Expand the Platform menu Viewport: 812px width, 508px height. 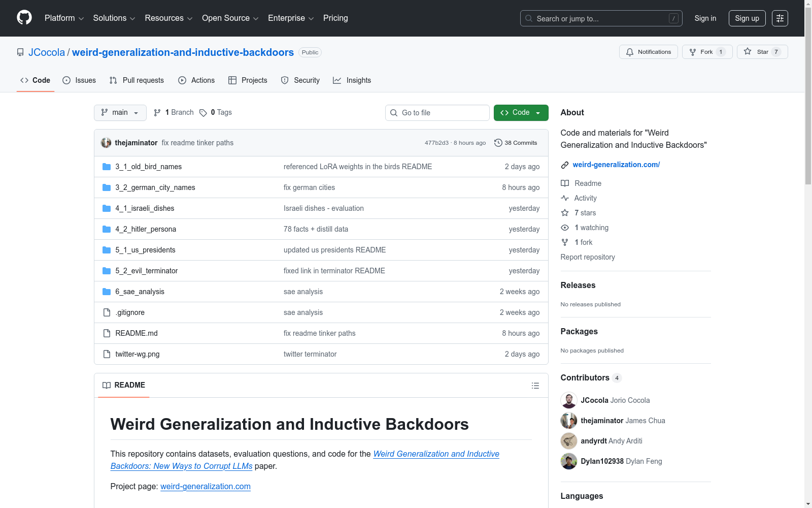click(64, 18)
